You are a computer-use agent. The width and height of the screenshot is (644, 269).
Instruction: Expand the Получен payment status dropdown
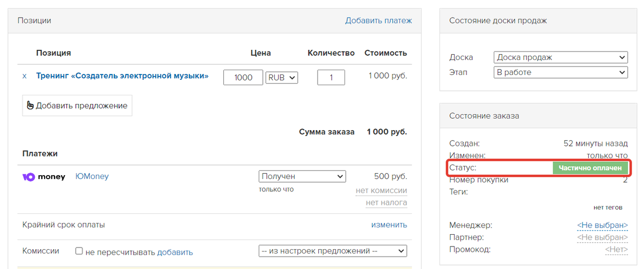coord(302,176)
